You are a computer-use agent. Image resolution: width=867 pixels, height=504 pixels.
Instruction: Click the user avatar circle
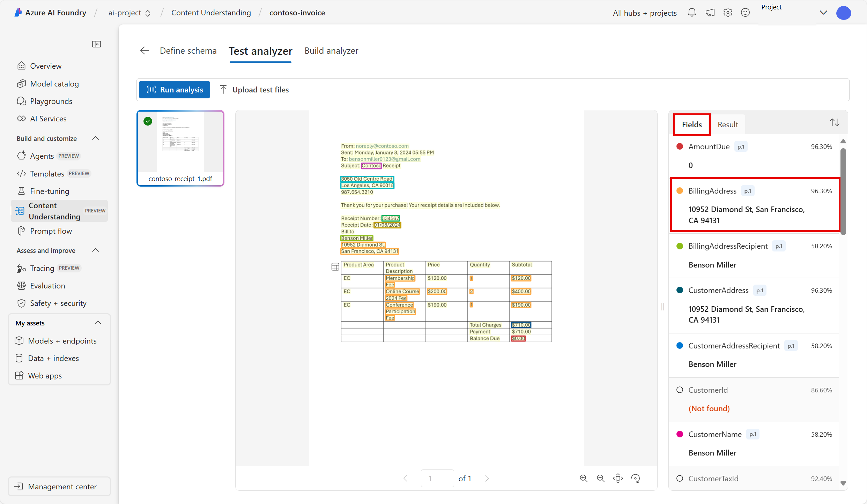point(843,13)
